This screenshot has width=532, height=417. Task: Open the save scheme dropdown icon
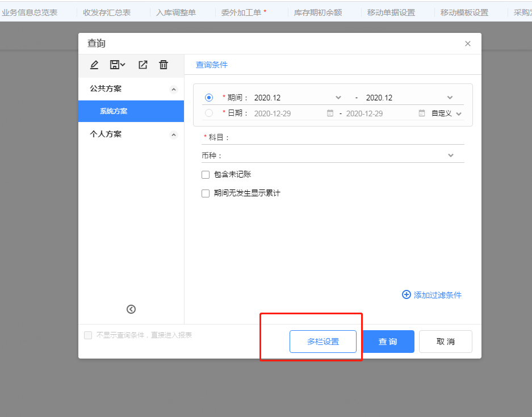118,65
